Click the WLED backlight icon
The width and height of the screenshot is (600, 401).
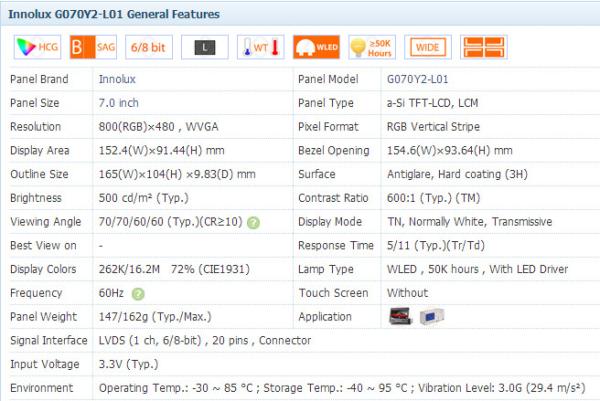316,47
